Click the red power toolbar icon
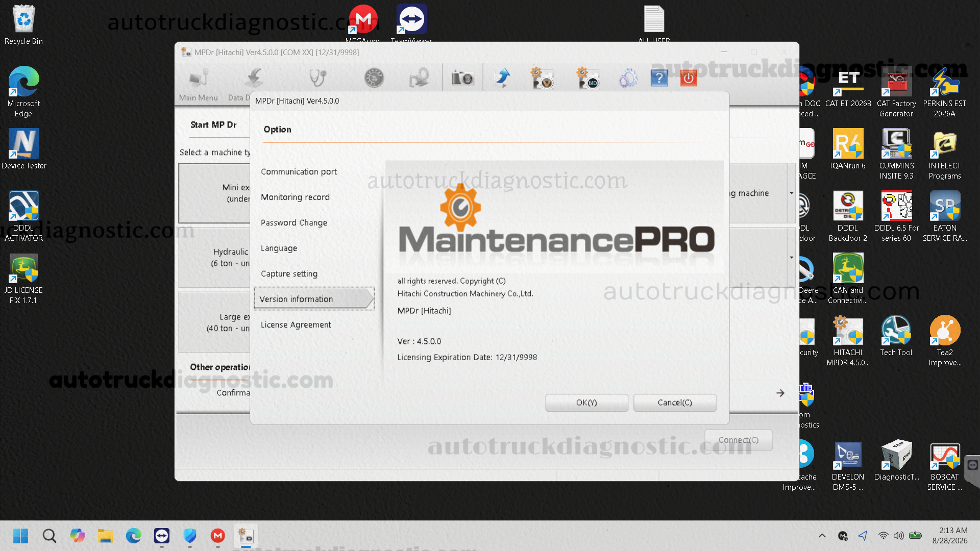The height and width of the screenshot is (551, 980). (689, 78)
